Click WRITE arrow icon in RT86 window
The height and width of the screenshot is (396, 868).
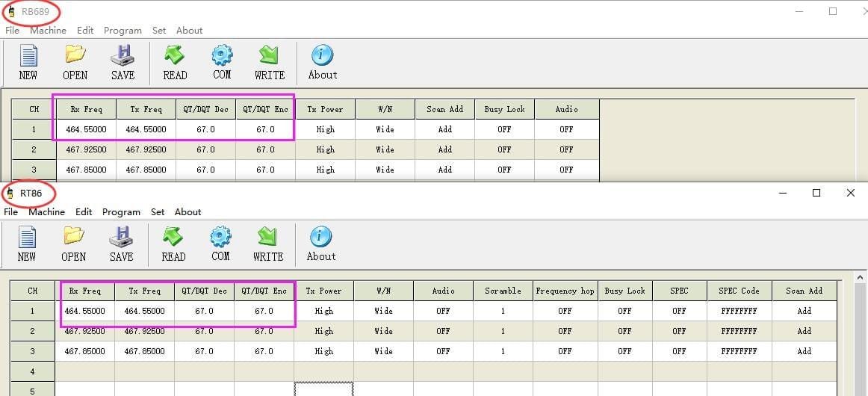tap(268, 237)
